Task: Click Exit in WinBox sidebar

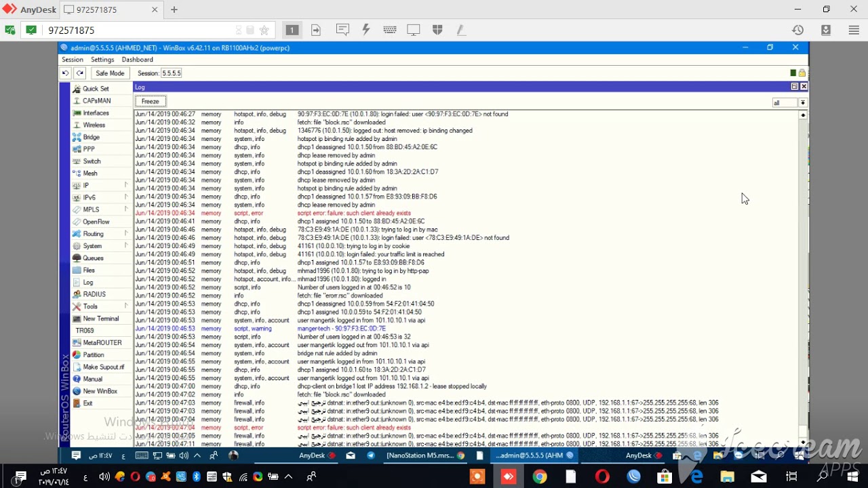Action: 87,403
